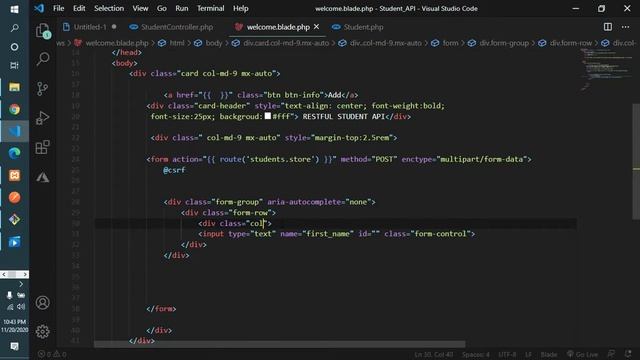
Task: Open Task View on the taskbar
Action: 14,65
